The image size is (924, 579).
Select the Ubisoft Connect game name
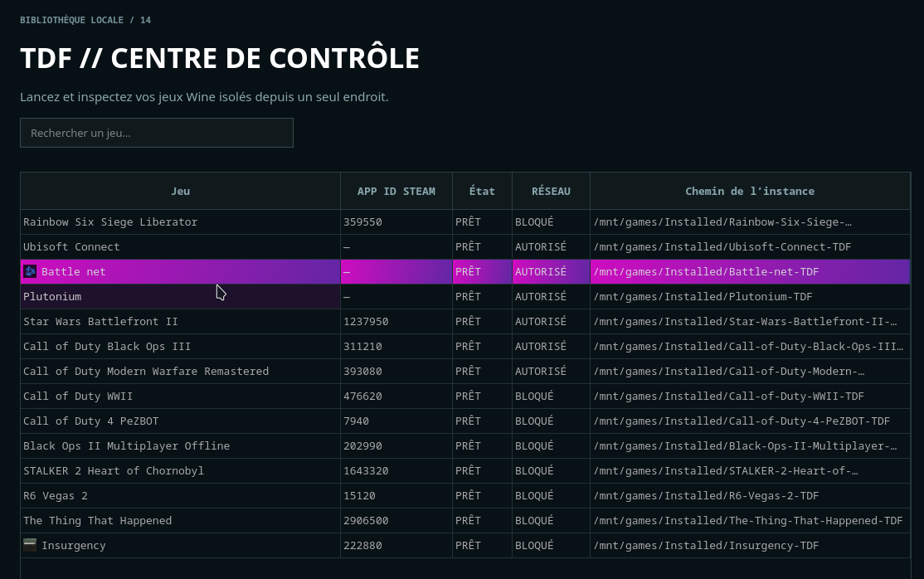coord(71,246)
